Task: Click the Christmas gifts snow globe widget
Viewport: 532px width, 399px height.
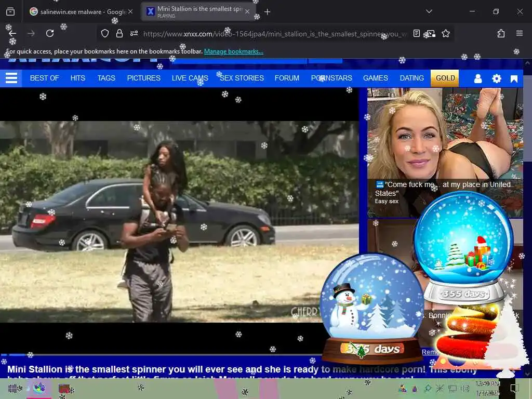Action: click(463, 248)
